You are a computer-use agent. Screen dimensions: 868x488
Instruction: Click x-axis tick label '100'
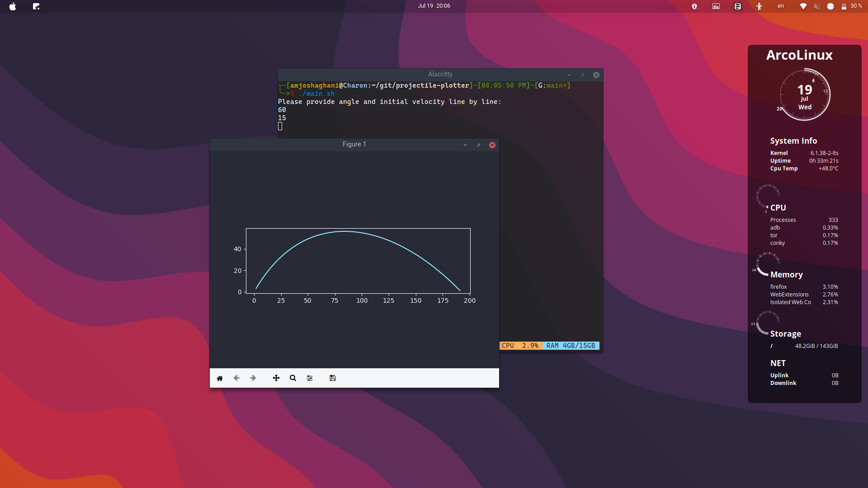(362, 300)
